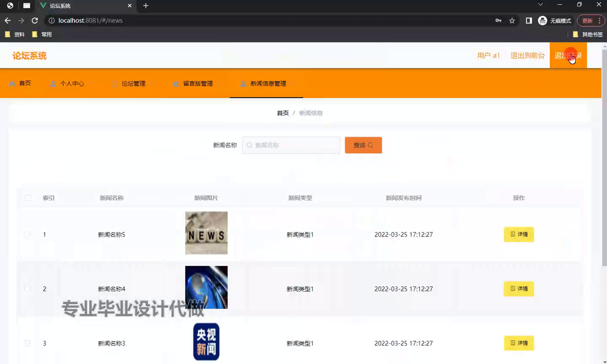The width and height of the screenshot is (607, 364).
Task: Click the 索引 column header
Action: [x=48, y=198]
